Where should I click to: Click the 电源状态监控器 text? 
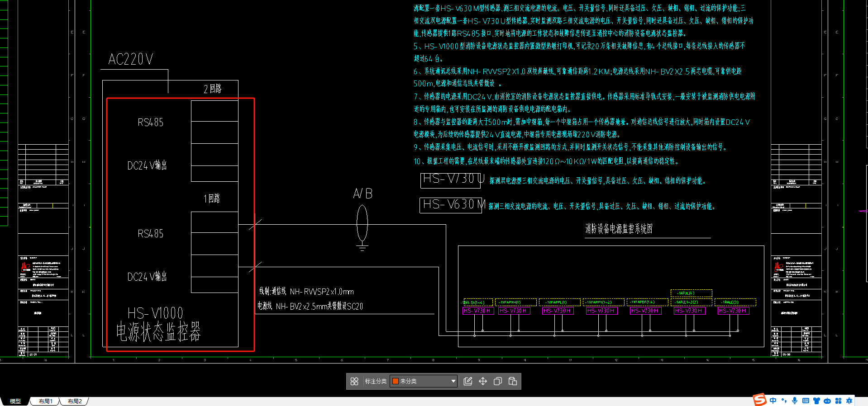pos(158,332)
